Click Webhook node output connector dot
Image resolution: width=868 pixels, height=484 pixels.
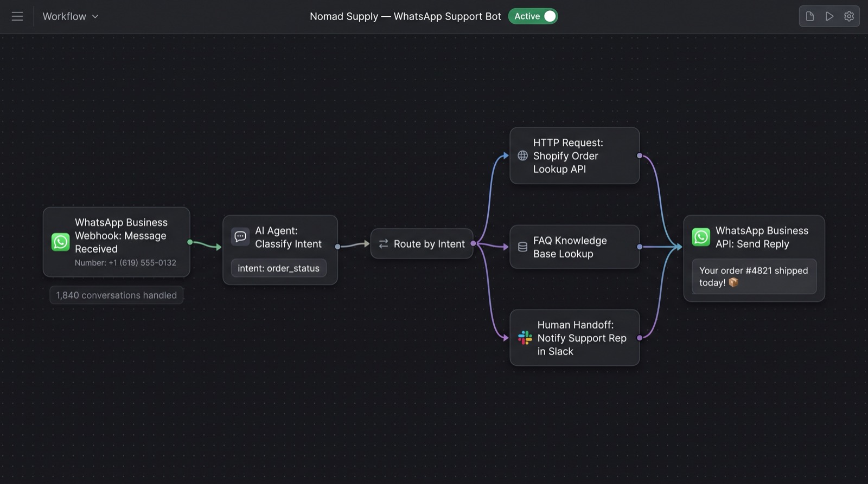coord(190,242)
